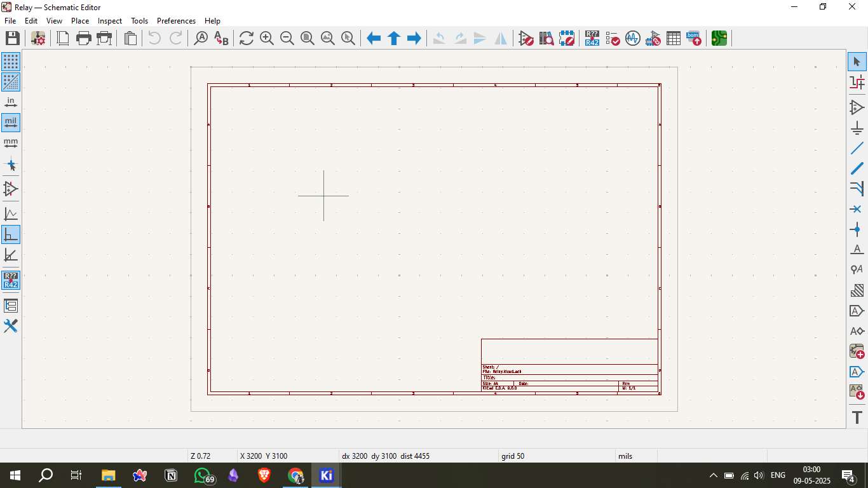Open Edit Symbol Fields table
868x488 pixels.
[674, 38]
